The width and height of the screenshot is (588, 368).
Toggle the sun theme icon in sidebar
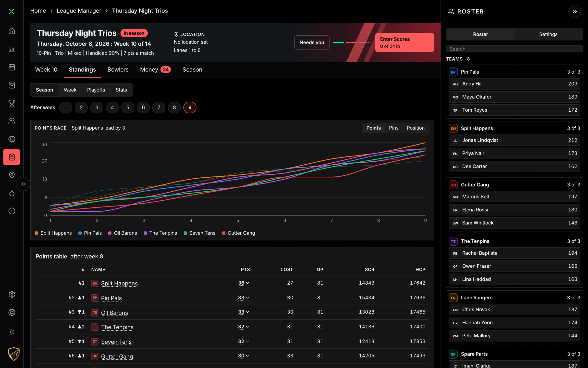click(x=12, y=332)
